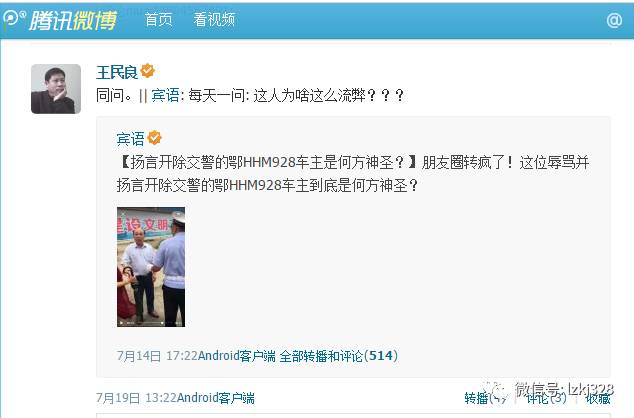Screen dimensions: 634x418
Task: Click the play control on the video thumbnail
Action: [x=121, y=323]
